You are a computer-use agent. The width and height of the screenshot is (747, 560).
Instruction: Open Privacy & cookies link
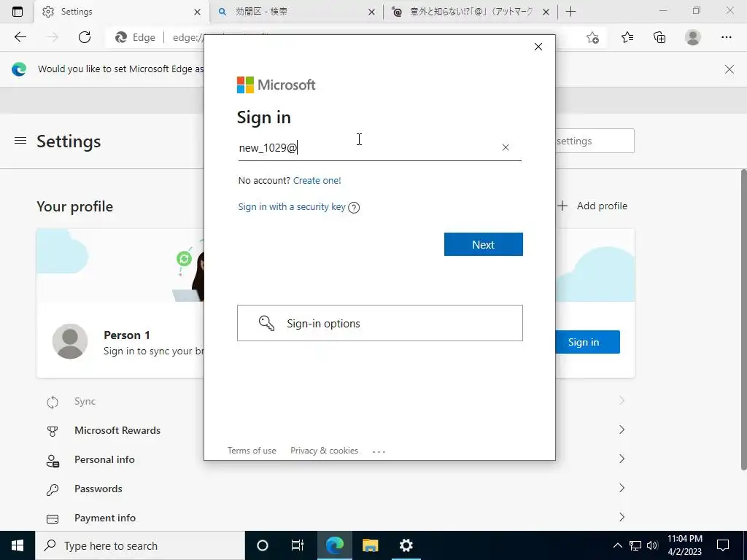(x=324, y=451)
